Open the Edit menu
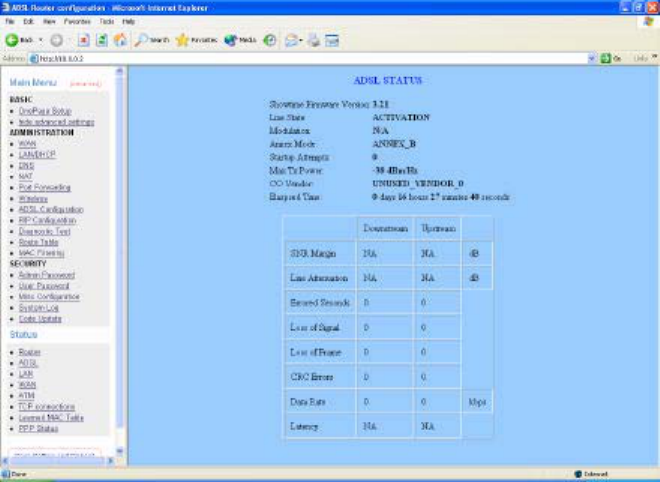660x482 pixels. 28,21
